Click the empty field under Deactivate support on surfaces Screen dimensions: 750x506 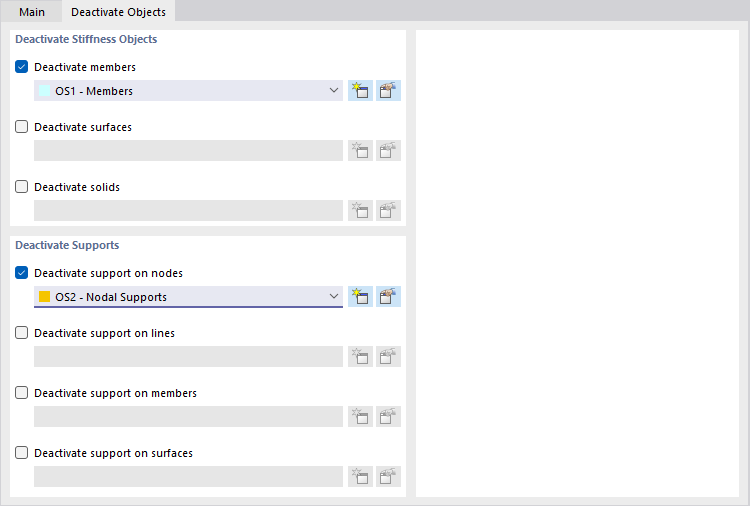[x=188, y=477]
